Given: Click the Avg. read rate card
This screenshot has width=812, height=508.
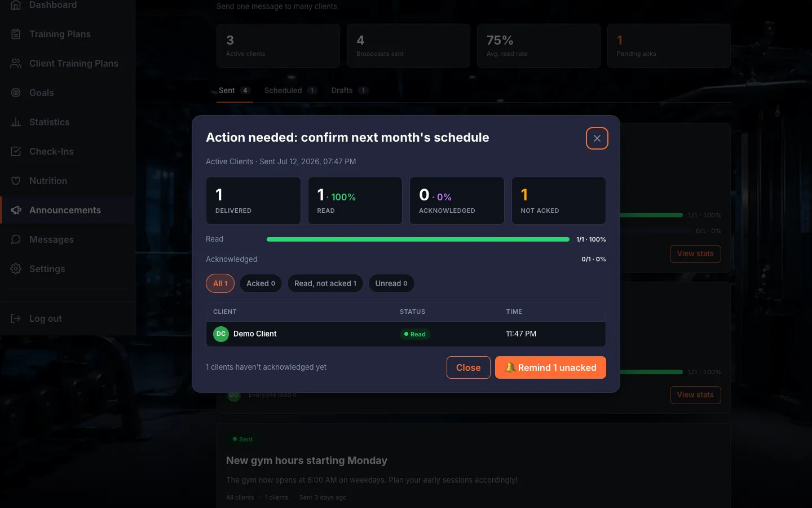Looking at the screenshot, I should pyautogui.click(x=539, y=46).
